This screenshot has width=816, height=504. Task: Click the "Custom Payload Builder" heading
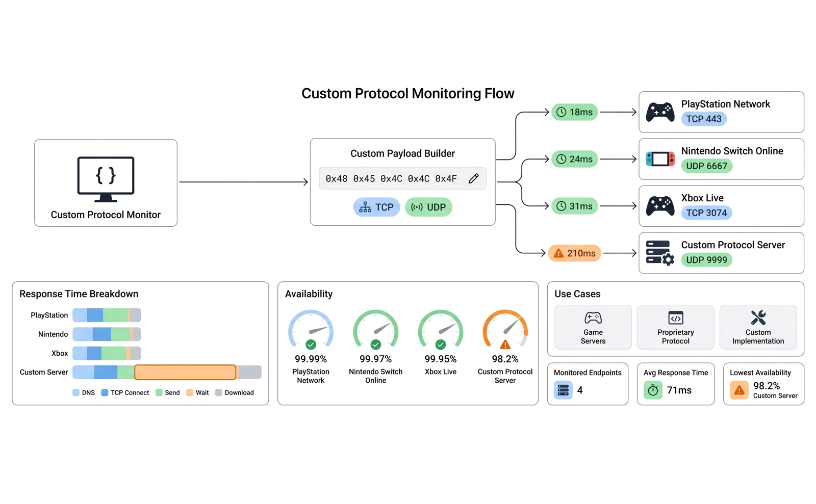pyautogui.click(x=402, y=153)
